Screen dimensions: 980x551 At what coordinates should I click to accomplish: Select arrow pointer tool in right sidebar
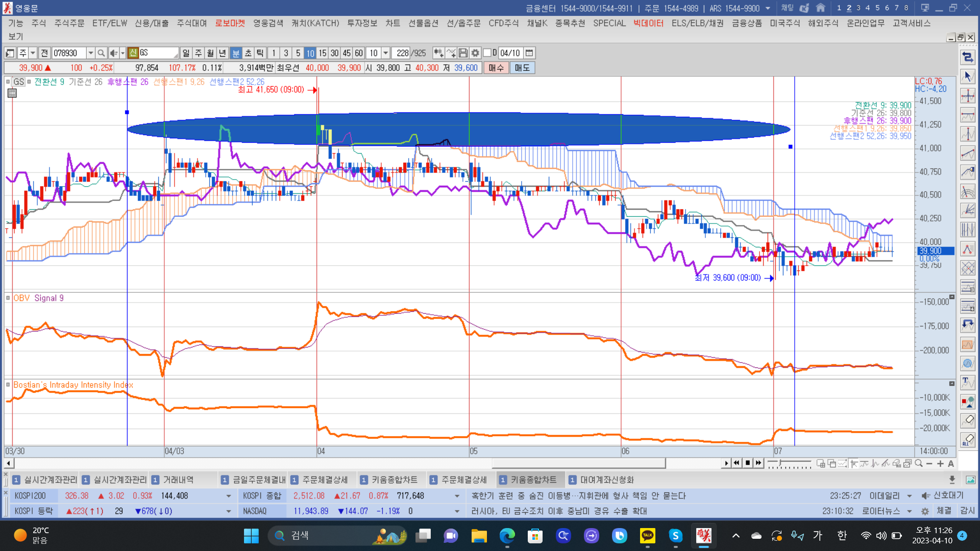968,77
